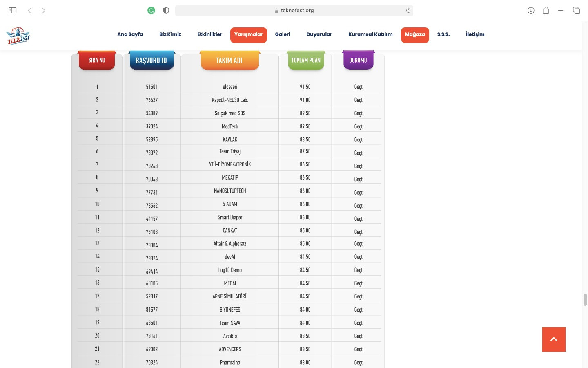The image size is (588, 368).
Task: Select team name CANKAT
Action: click(x=230, y=230)
